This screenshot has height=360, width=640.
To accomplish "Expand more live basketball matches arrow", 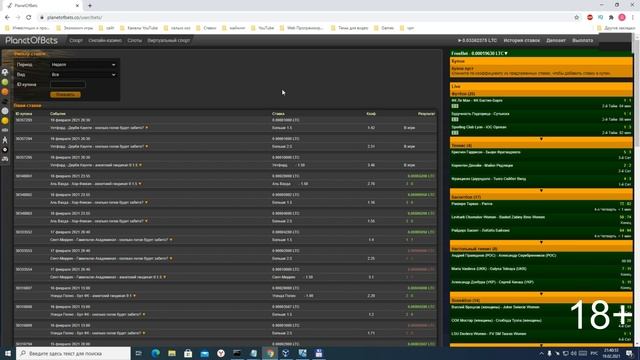I will 542,242.
